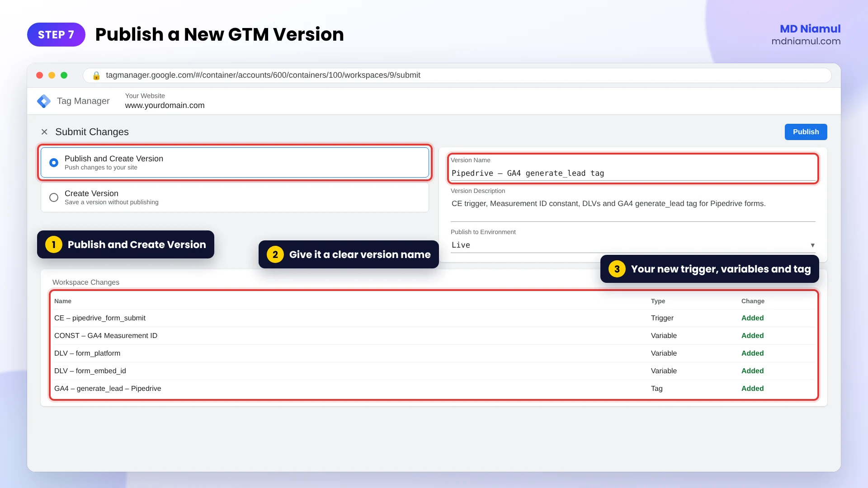Click the padlock icon in address bar
Image resolution: width=868 pixels, height=488 pixels.
pos(96,75)
